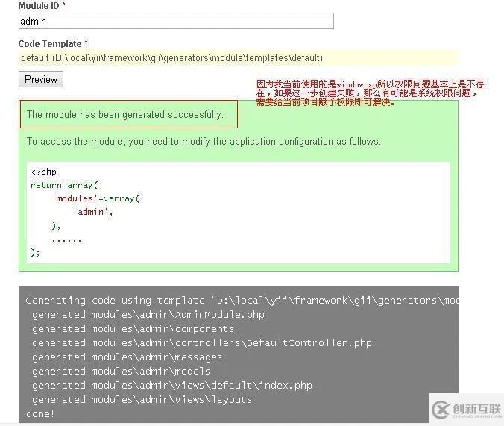Click the 'admin', code line
The image size is (504, 426).
(93, 212)
